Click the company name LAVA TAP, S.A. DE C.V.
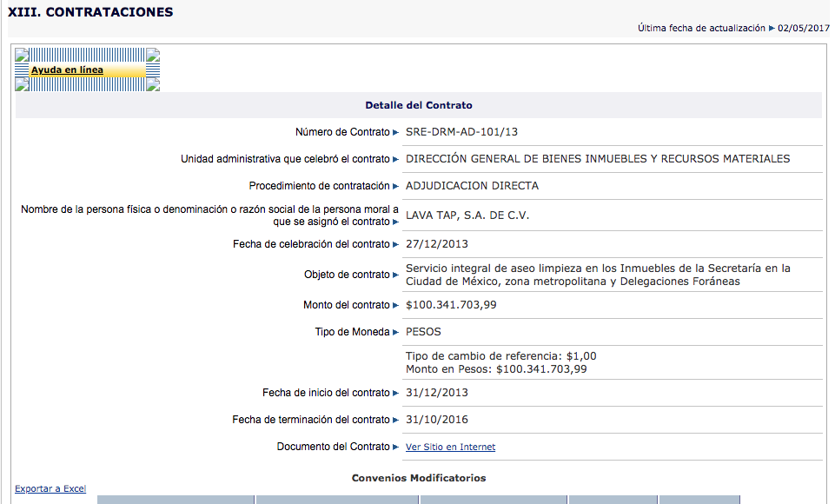The height and width of the screenshot is (504, 835). click(467, 215)
